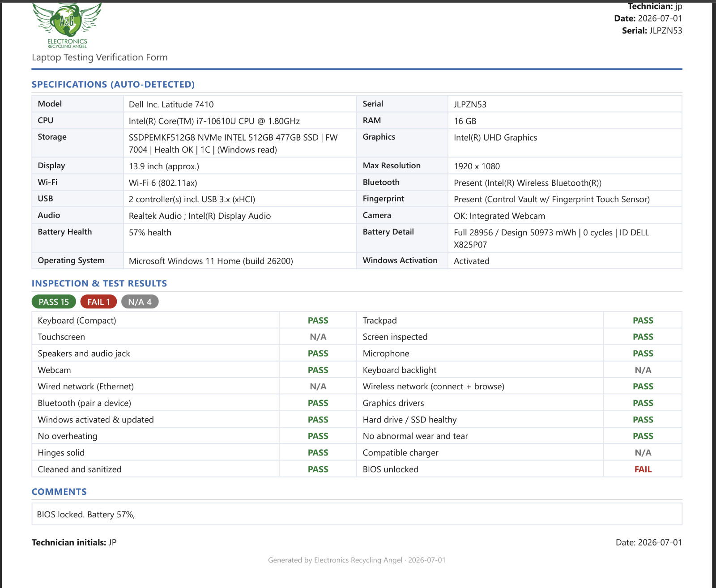
Task: Click the 57% health battery value
Action: (x=150, y=232)
